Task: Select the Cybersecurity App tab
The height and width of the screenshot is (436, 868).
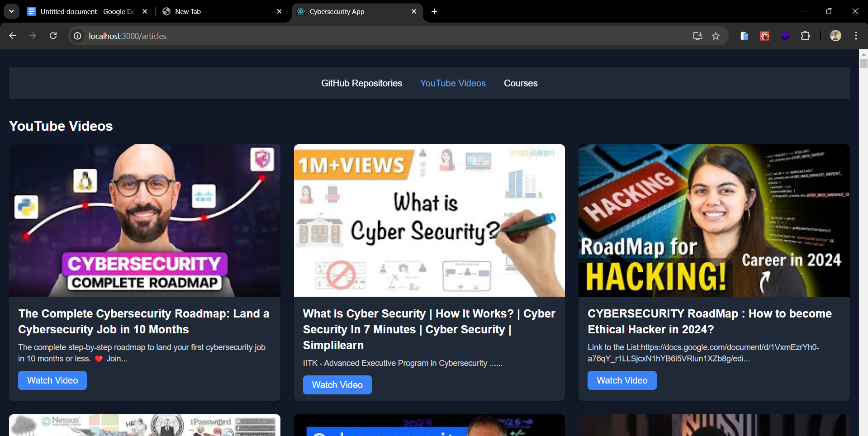Action: tap(357, 11)
